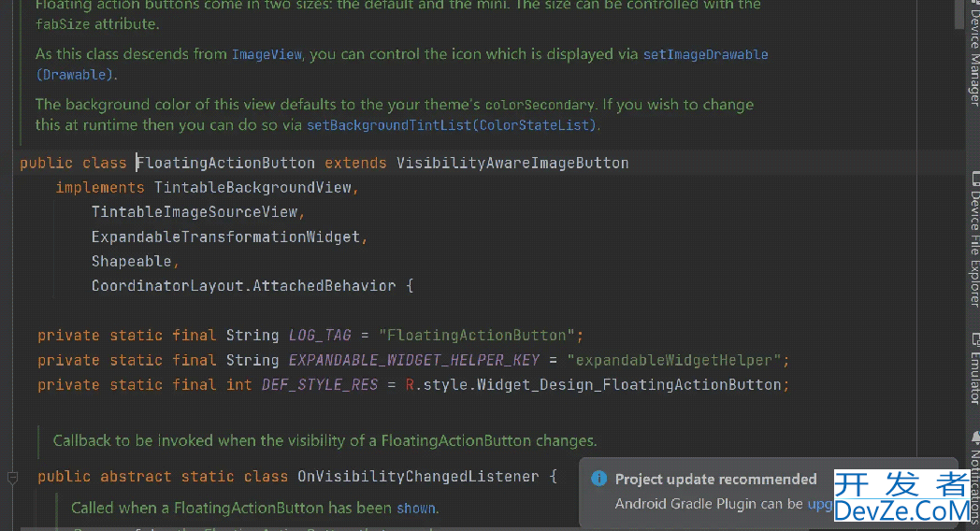
Task: Click the Shapeable interface name
Action: pos(131,261)
